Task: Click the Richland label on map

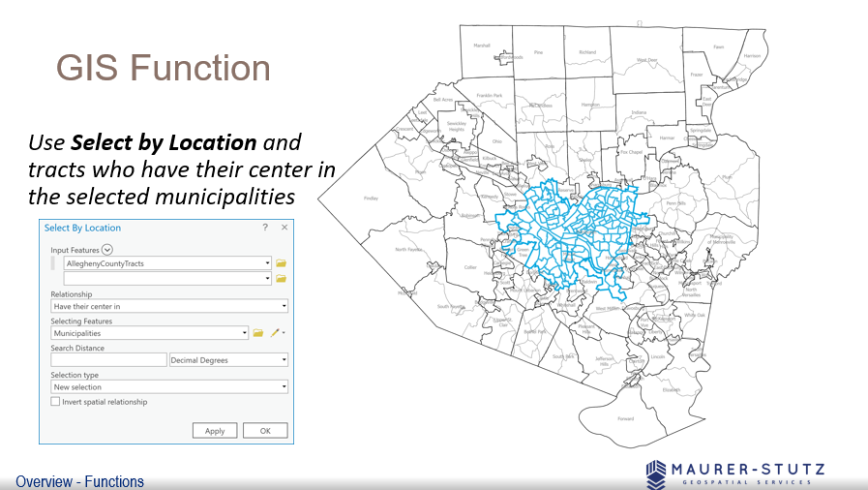Action: pyautogui.click(x=587, y=52)
